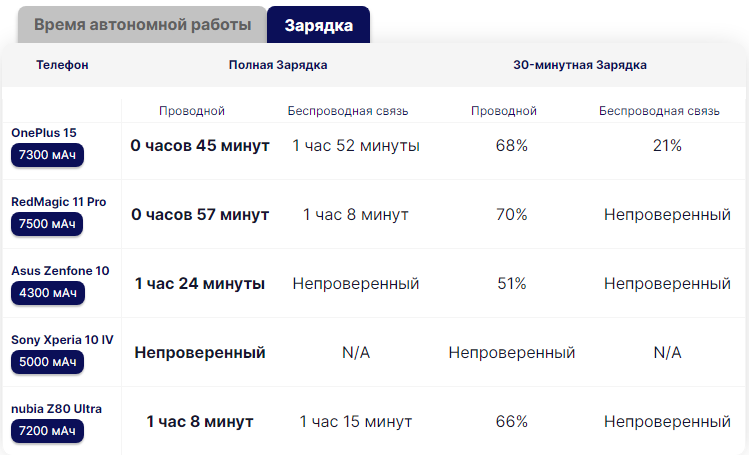Select the 1 час 24 минуты cell

[x=200, y=283]
